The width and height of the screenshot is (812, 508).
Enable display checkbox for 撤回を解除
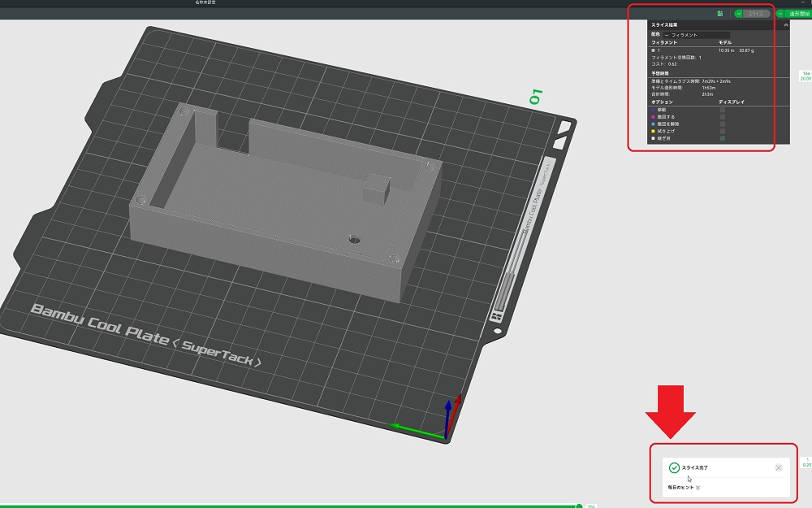(723, 124)
